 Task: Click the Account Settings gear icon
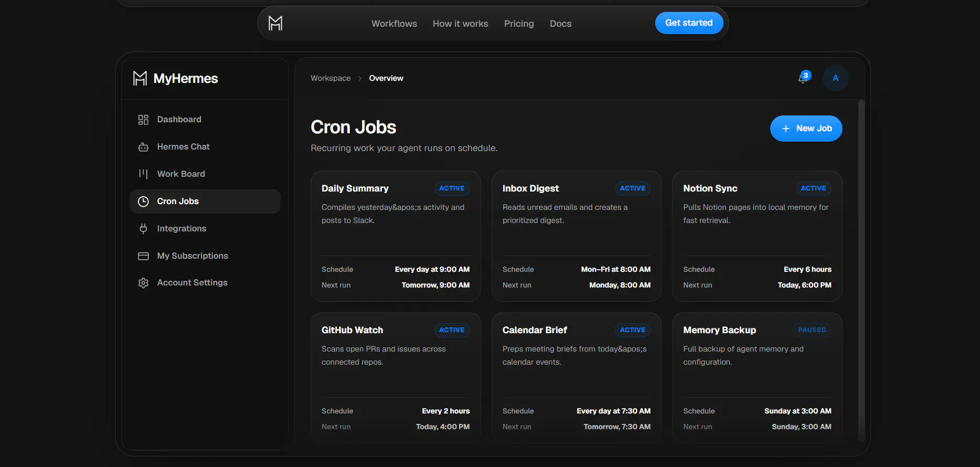coord(143,283)
